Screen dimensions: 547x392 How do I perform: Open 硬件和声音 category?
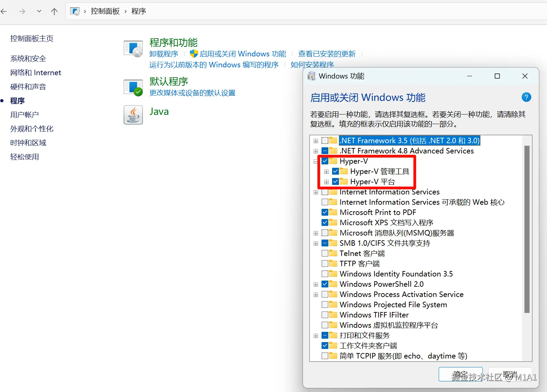28,87
